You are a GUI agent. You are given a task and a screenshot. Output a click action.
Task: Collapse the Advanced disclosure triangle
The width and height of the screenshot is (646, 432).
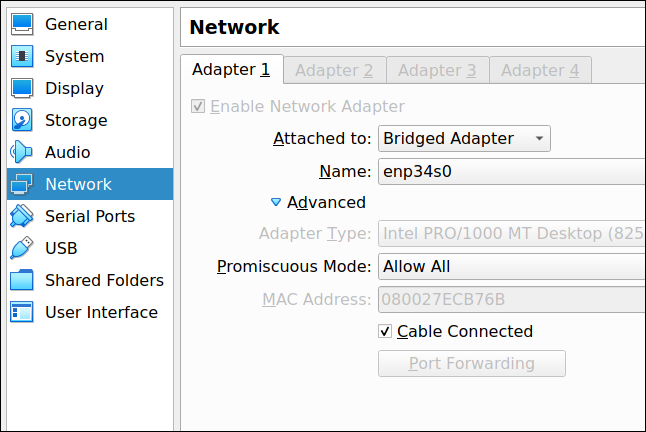276,202
